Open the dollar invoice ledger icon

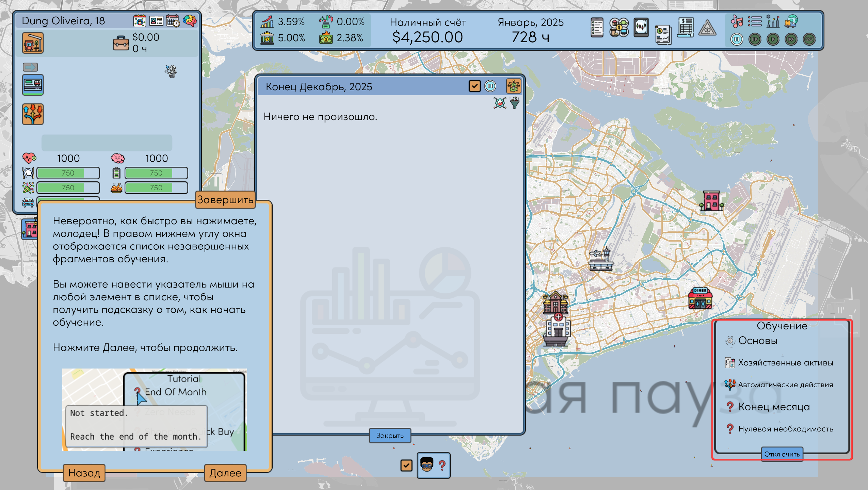pos(686,28)
